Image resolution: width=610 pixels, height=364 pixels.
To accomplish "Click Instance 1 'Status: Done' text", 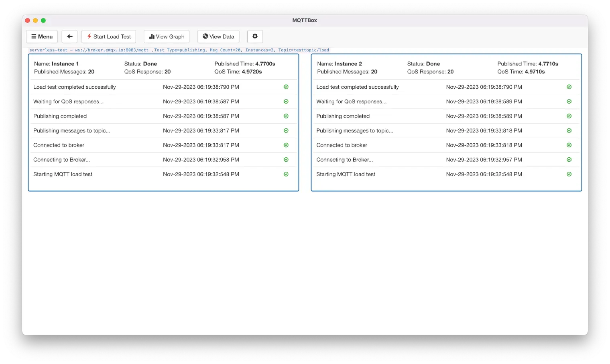I will [140, 64].
